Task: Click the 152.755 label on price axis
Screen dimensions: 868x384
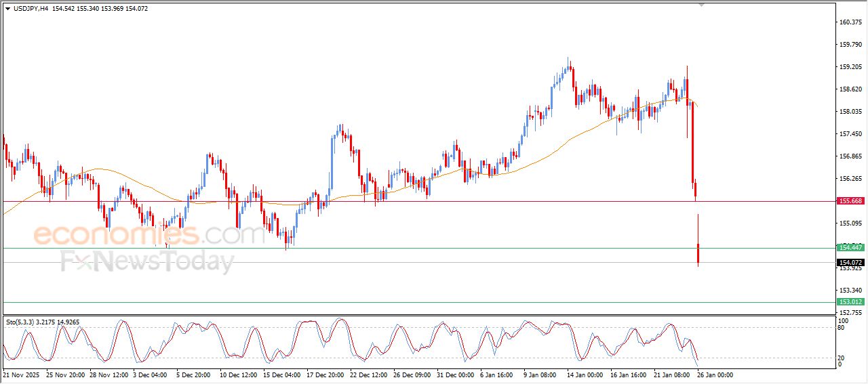Action: click(x=850, y=312)
